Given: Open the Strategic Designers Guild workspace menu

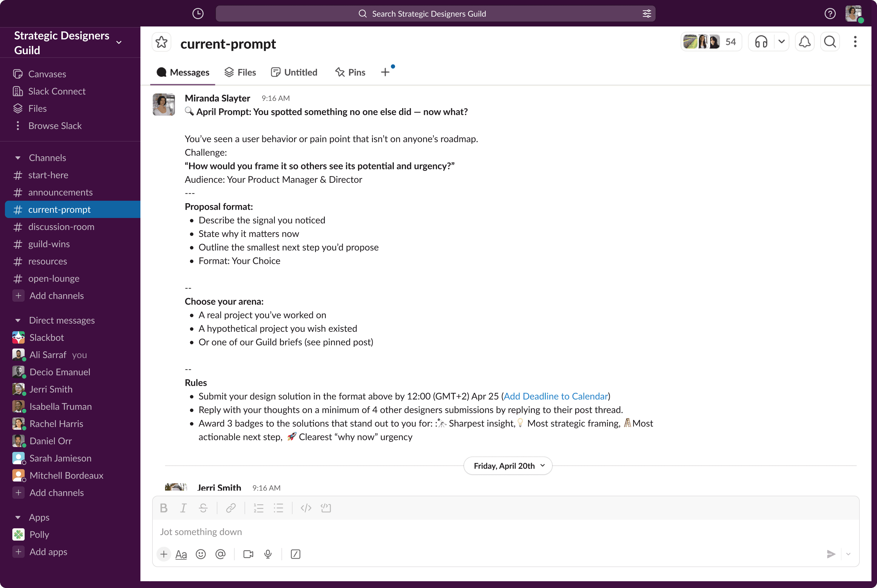Looking at the screenshot, I should pyautogui.click(x=67, y=42).
